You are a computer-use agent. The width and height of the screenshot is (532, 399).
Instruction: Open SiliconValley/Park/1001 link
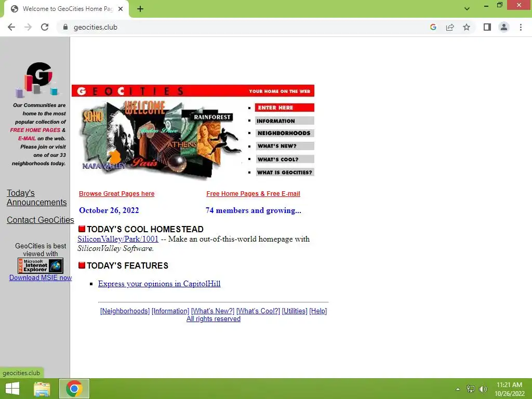(x=118, y=239)
